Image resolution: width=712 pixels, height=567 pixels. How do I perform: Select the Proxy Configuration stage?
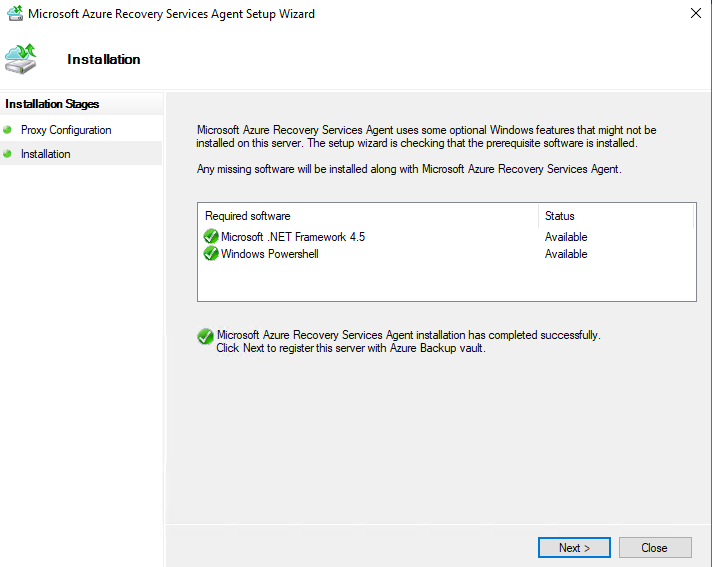[x=66, y=130]
